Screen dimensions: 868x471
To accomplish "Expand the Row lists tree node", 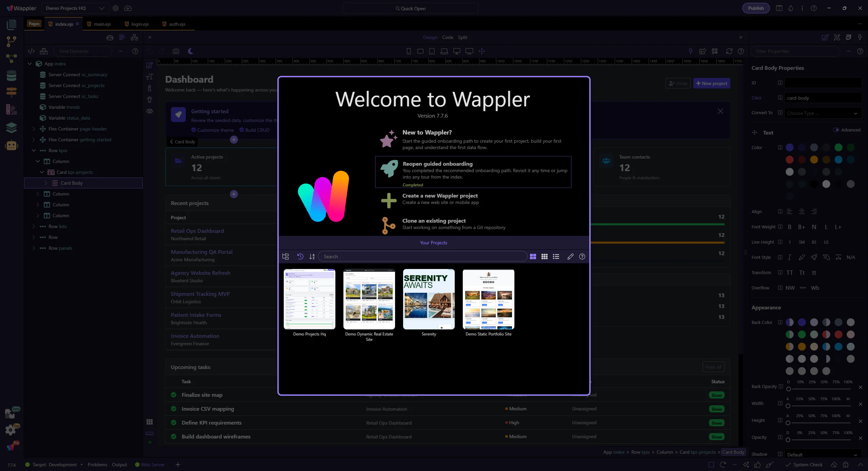I will [34, 226].
